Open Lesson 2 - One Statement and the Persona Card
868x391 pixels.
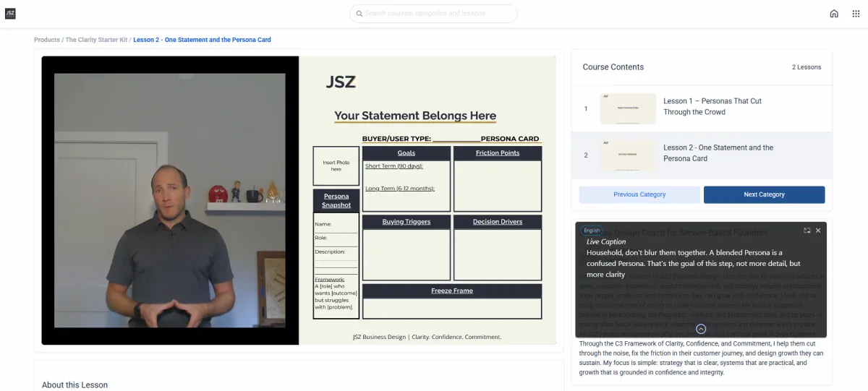point(702,155)
